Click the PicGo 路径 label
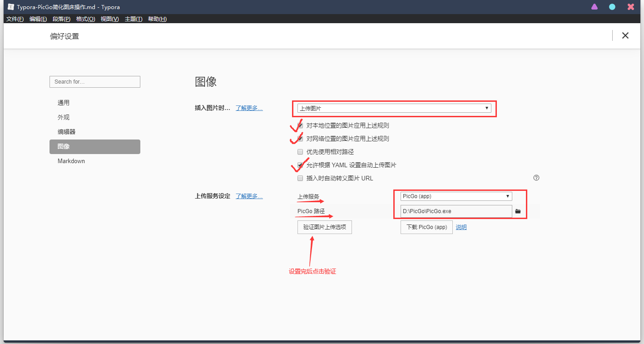 [x=311, y=211]
